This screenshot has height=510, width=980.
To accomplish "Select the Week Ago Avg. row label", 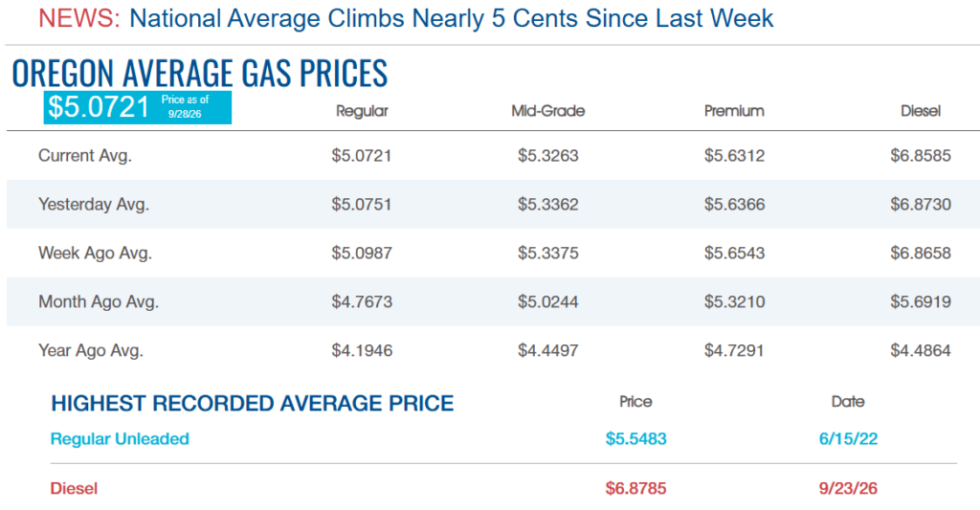I will point(95,254).
